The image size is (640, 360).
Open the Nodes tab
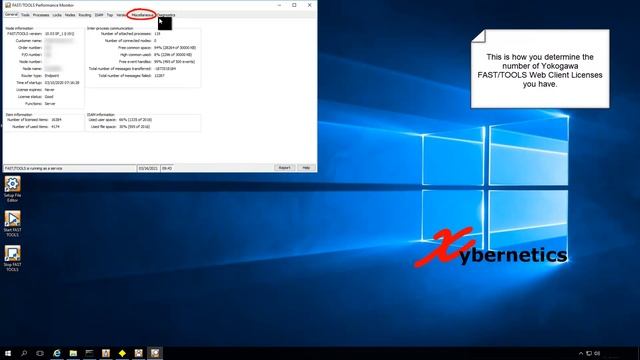(x=70, y=15)
